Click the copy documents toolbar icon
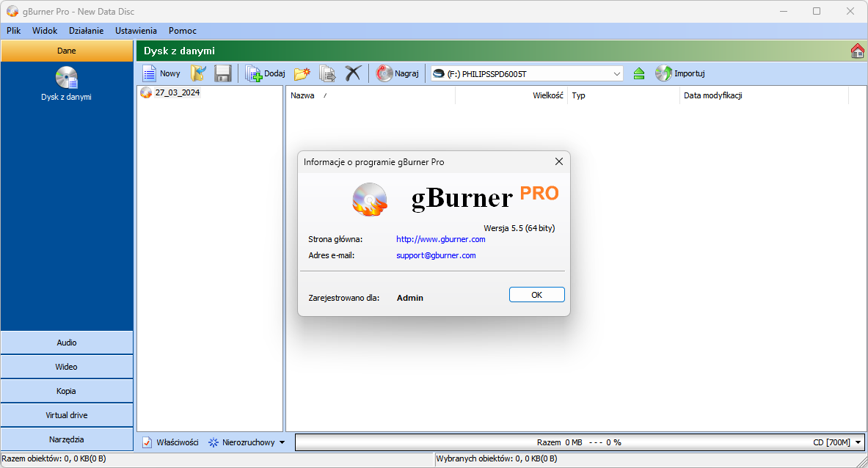The image size is (868, 468). 328,73
